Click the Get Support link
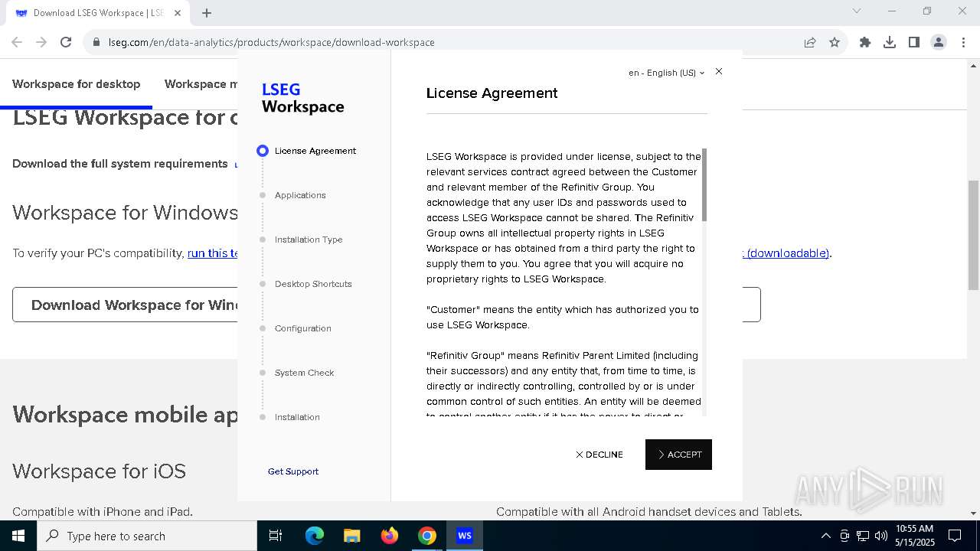Screen dimensions: 980x551 [x=293, y=471]
